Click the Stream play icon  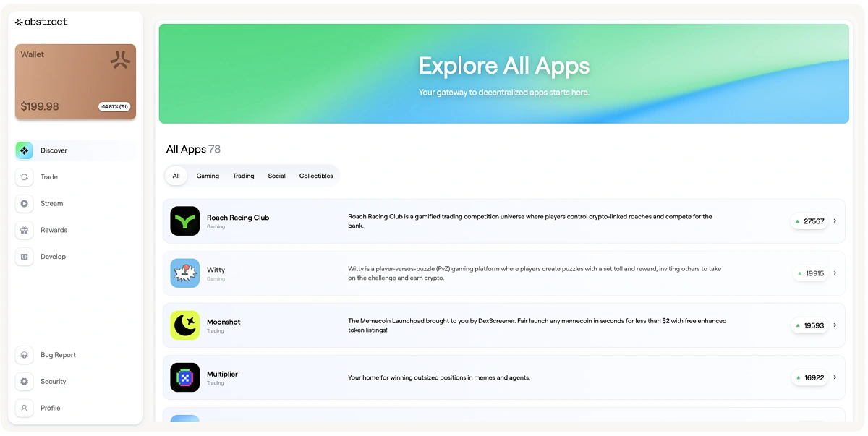(x=24, y=204)
